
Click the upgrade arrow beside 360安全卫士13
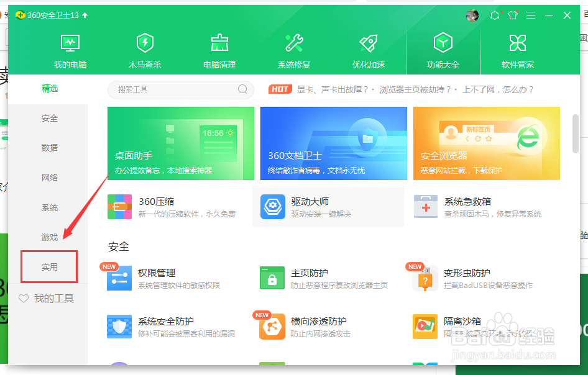85,16
